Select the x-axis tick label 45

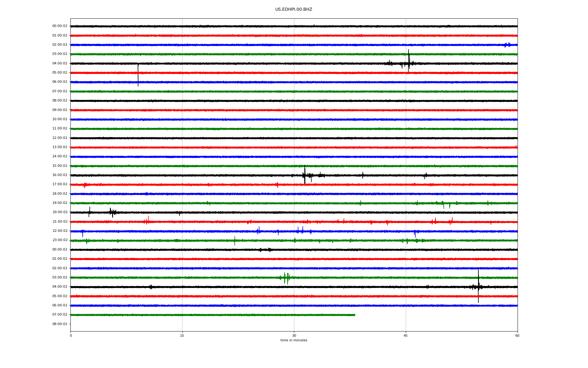pos(406,335)
